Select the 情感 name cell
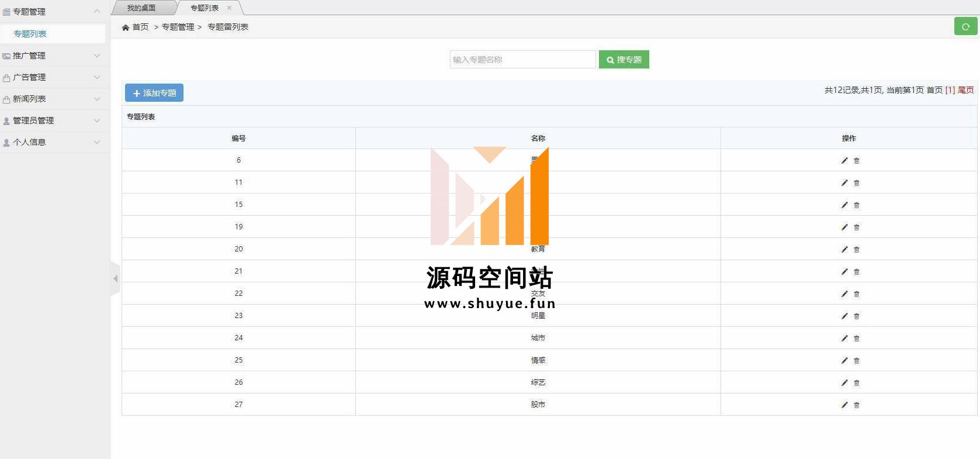This screenshot has width=980, height=459. 538,360
